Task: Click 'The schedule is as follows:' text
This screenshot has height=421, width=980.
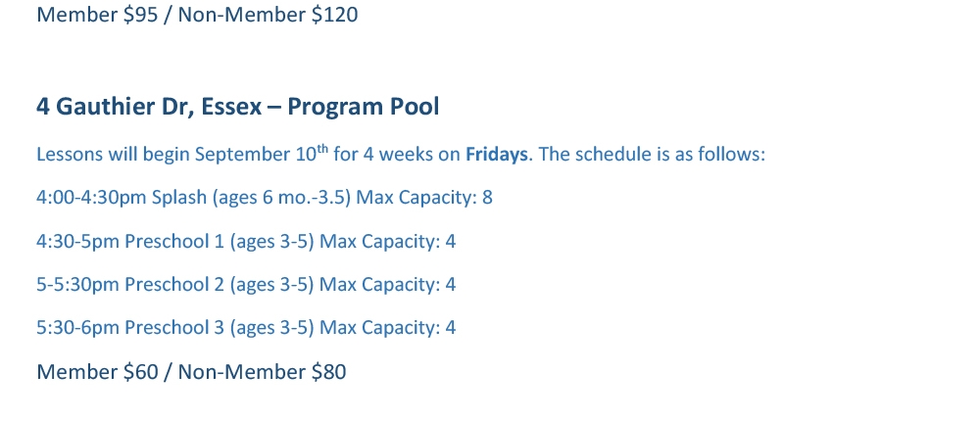Action: click(x=652, y=155)
